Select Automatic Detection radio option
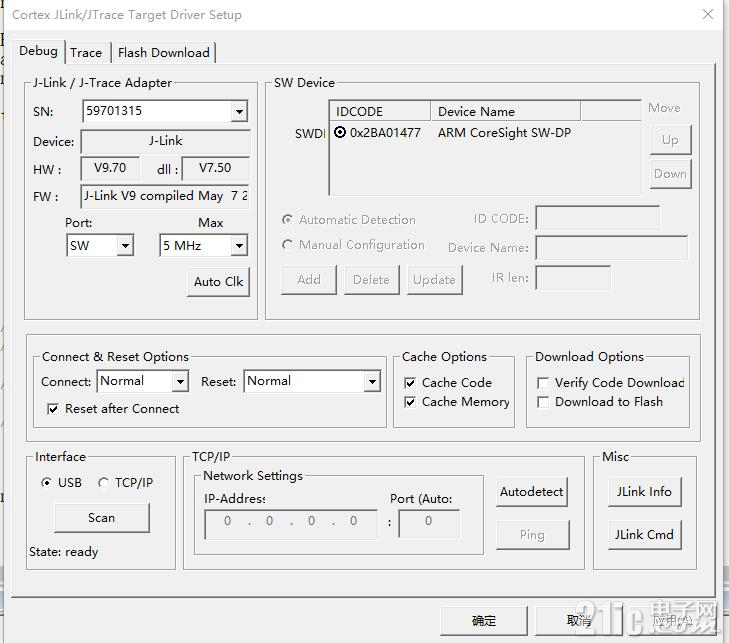 click(287, 219)
